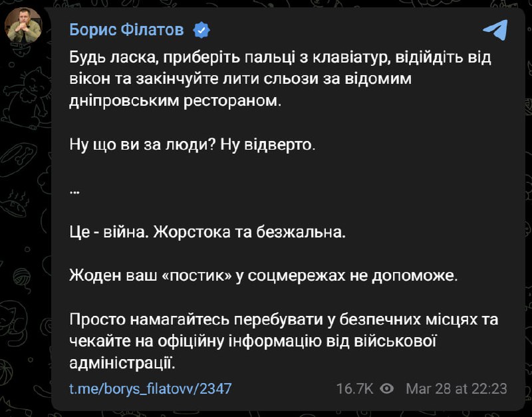Click the paragraph starting "Просто намагайтесь"
532x417 pixels.
pos(283,341)
